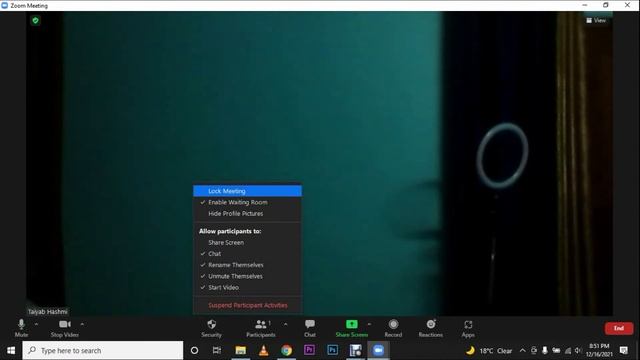
Task: Start recording with the Record button
Action: (x=393, y=328)
